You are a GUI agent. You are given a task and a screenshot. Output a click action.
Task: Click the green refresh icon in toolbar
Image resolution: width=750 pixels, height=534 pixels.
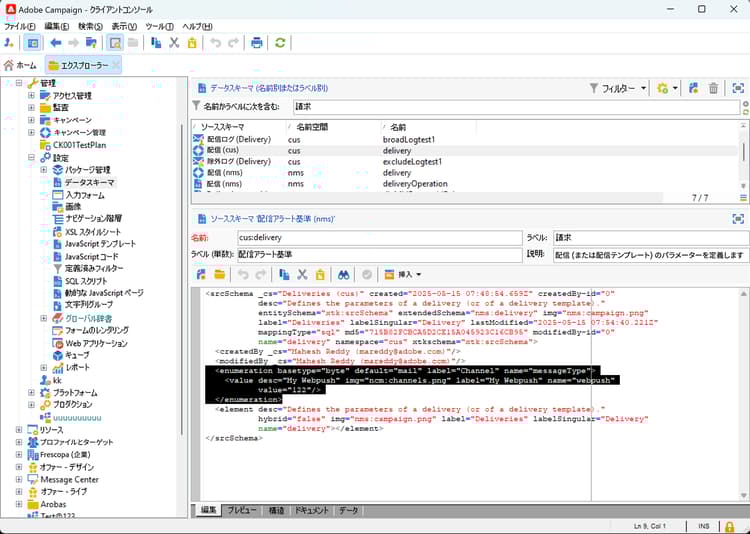pyautogui.click(x=281, y=43)
